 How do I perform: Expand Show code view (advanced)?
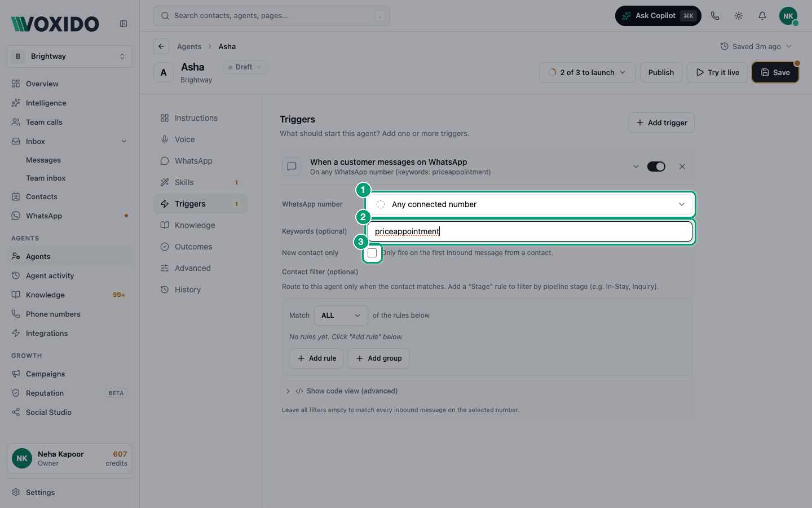pos(342,391)
